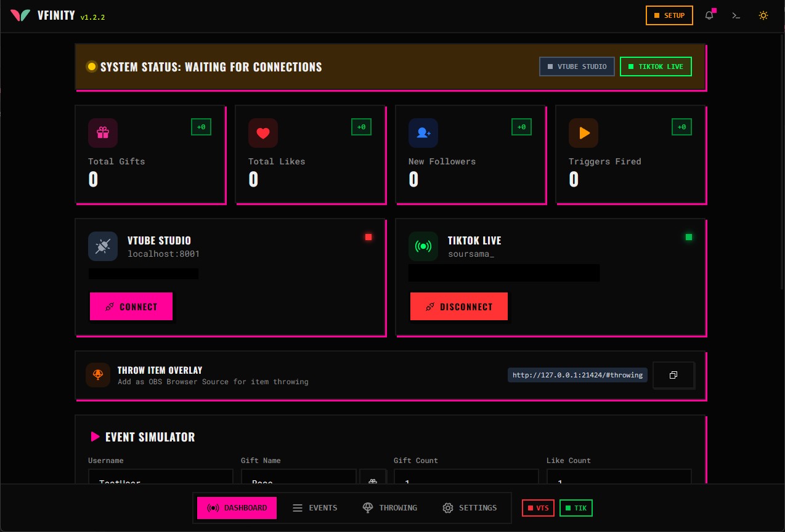Open the terminal console icon
Image resolution: width=785 pixels, height=532 pixels.
point(736,15)
